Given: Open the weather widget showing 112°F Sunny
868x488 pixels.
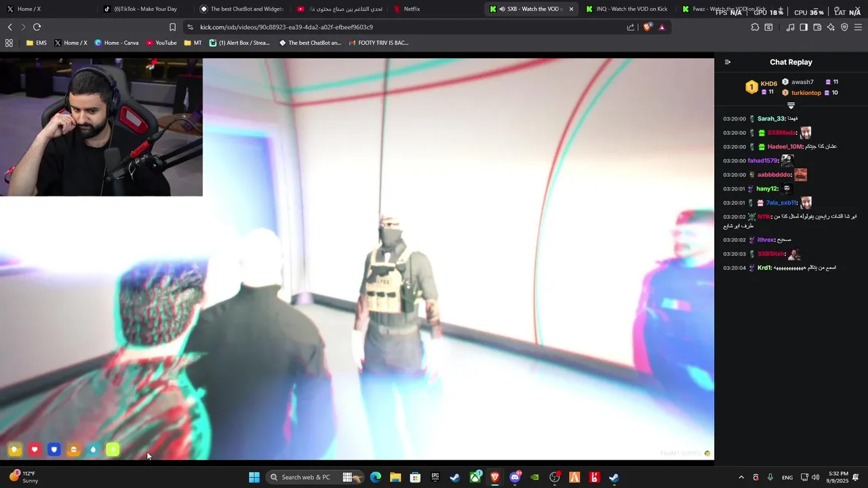Looking at the screenshot, I should (22, 477).
